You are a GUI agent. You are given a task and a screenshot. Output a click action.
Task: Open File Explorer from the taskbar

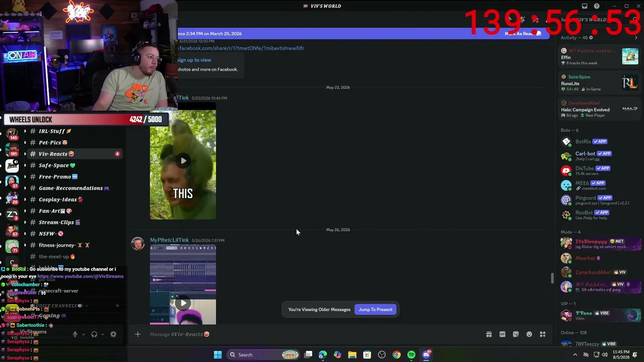(352, 355)
